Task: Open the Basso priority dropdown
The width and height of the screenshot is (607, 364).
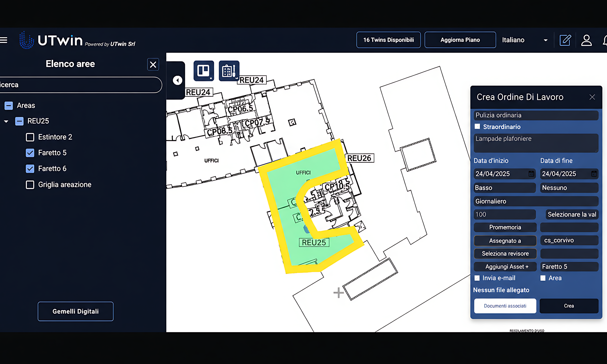Action: pos(505,188)
